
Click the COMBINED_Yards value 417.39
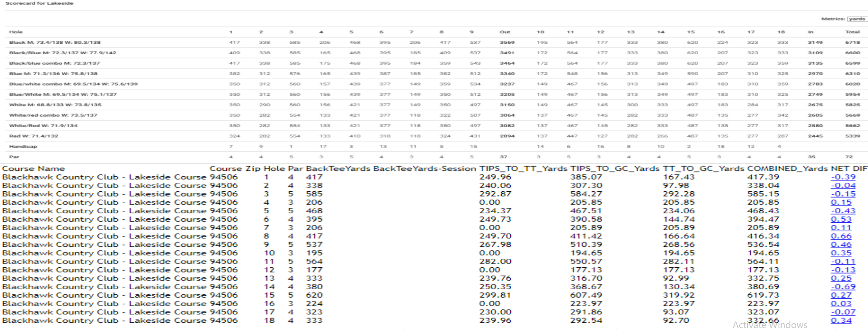(x=763, y=177)
